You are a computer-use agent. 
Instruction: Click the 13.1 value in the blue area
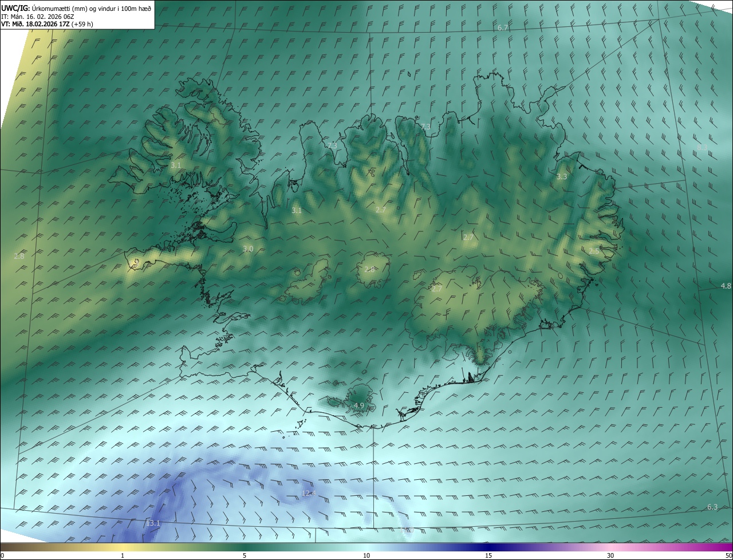click(x=153, y=523)
